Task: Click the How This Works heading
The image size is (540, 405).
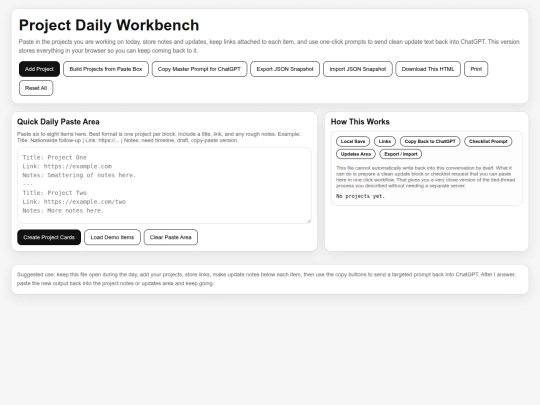Action: 360,122
